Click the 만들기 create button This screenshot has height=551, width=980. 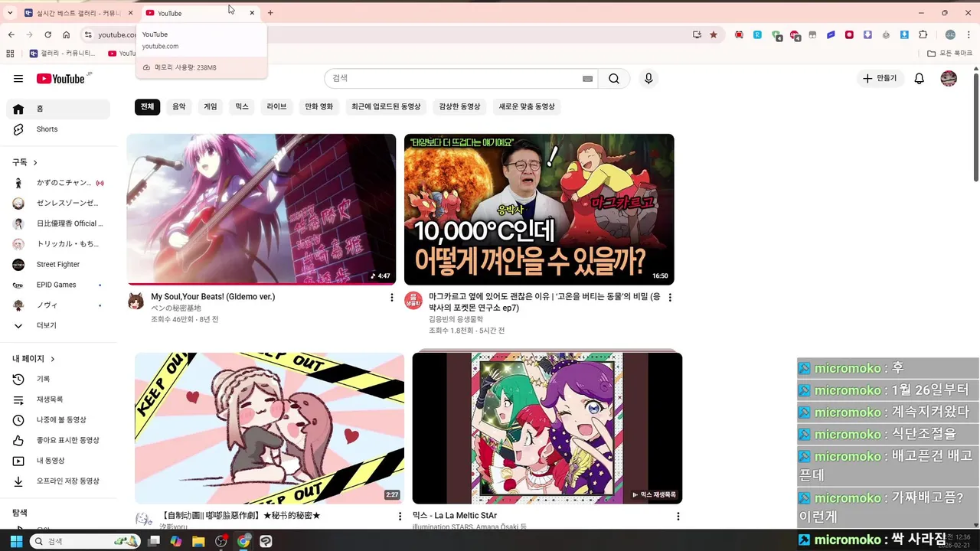coord(880,79)
